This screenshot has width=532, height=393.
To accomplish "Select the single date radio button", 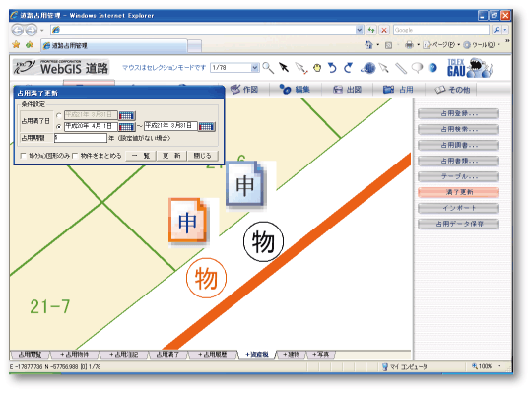I will pyautogui.click(x=59, y=115).
